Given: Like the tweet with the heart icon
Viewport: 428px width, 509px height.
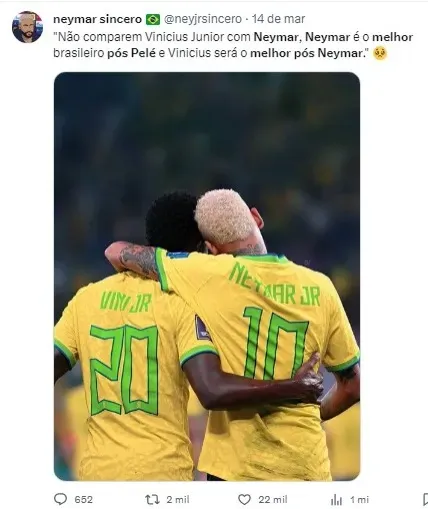Looking at the screenshot, I should point(244,499).
